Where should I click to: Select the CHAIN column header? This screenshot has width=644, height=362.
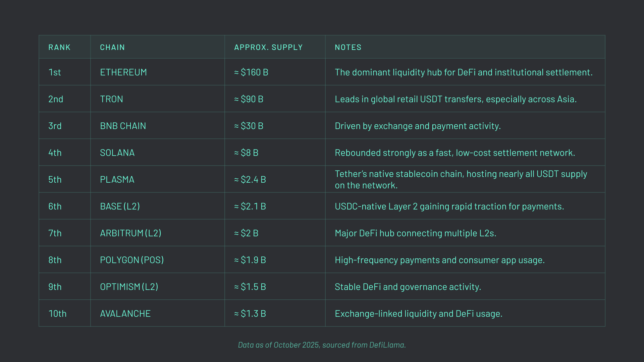click(x=112, y=47)
